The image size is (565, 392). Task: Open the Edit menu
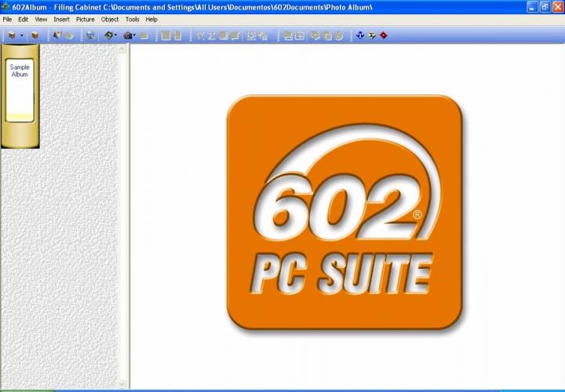(x=23, y=20)
